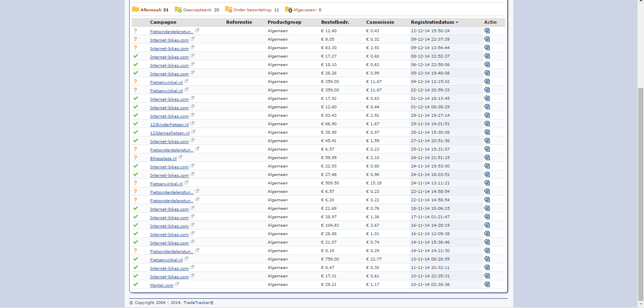Click the scrollbar down arrow
This screenshot has height=308, width=644.
(641, 304)
